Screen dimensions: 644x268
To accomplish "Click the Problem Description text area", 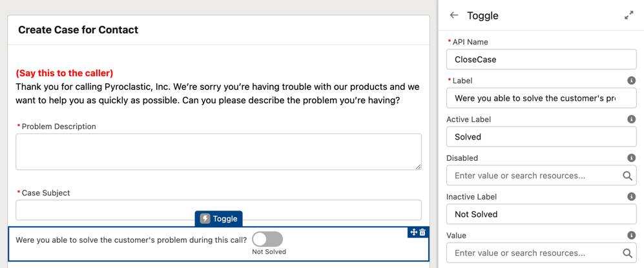I will tap(218, 152).
